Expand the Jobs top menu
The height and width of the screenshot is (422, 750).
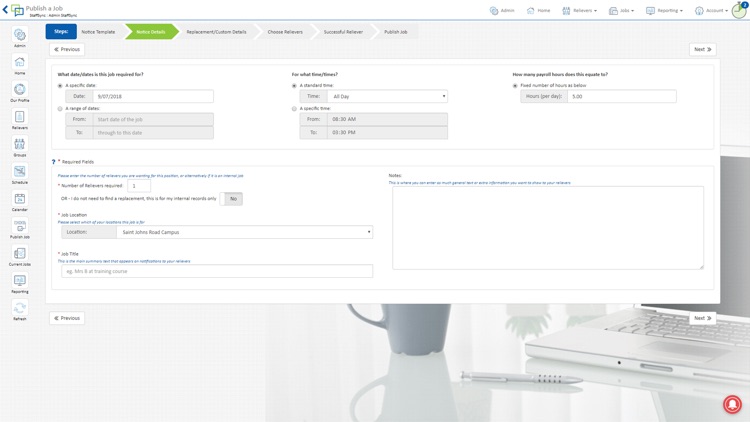[621, 11]
